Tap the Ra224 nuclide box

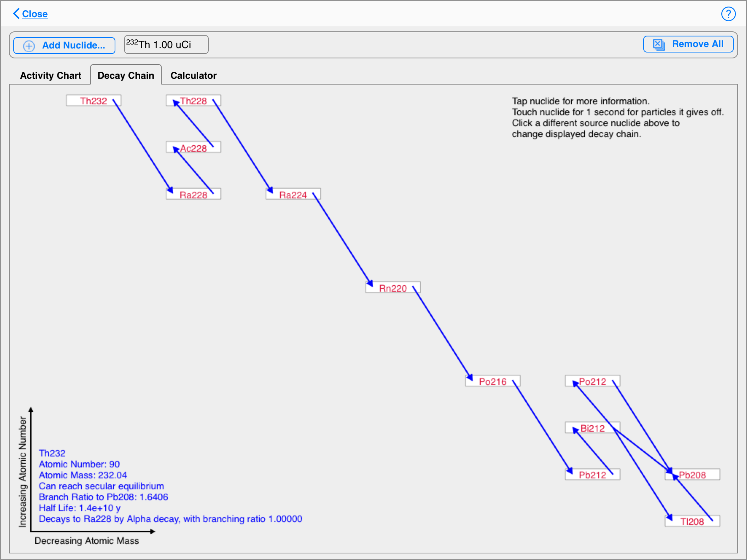click(293, 194)
